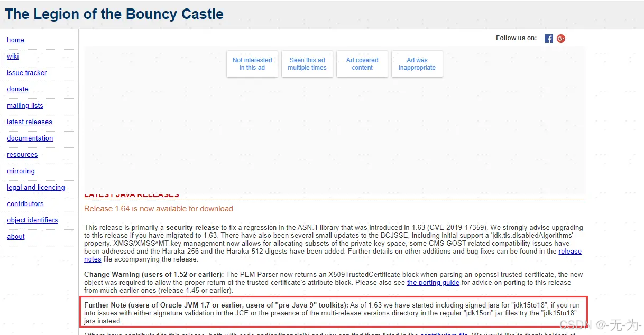644x335 pixels.
Task: Open the mirroring page link
Action: click(x=21, y=171)
